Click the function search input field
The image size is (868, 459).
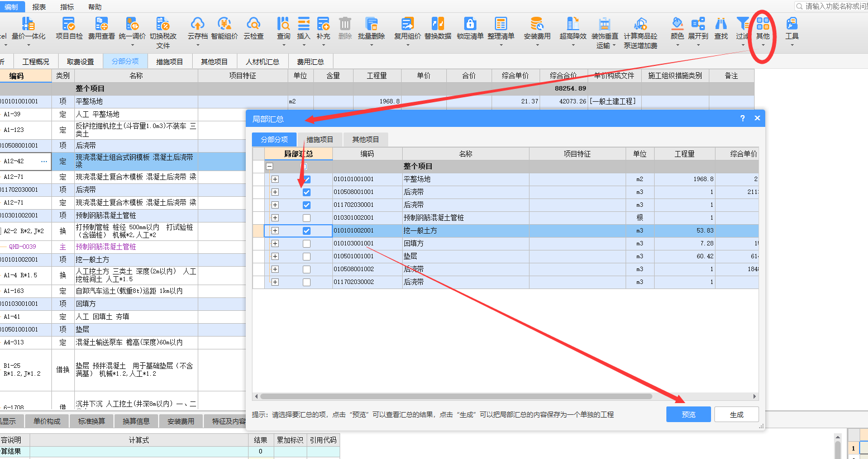pos(832,6)
